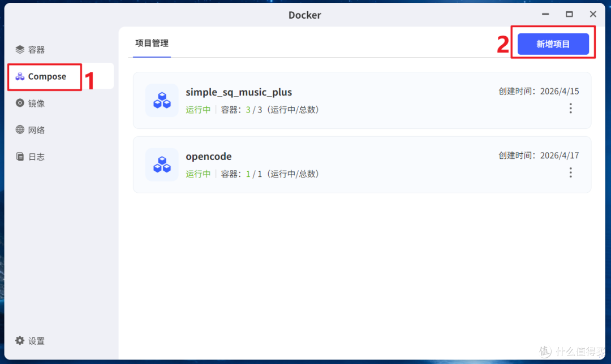Image resolution: width=611 pixels, height=364 pixels.
Task: Click the 容器 stacked-layers sidebar icon
Action: 20,49
